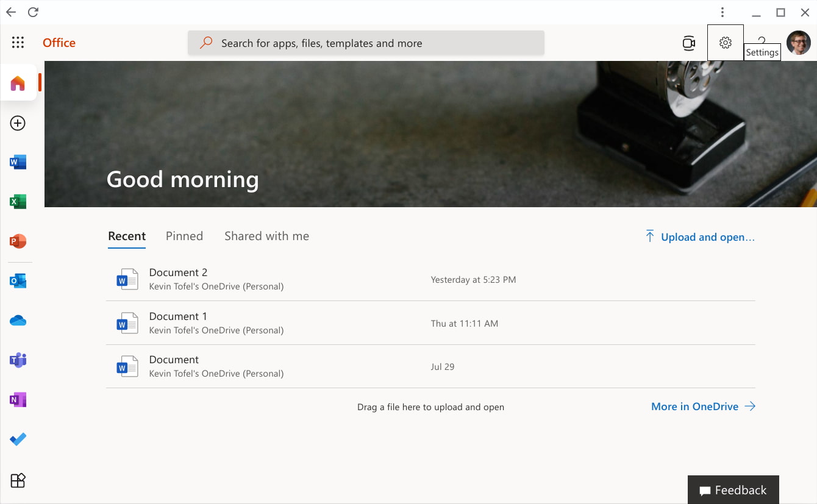Open Document 1 file name
The image size is (817, 504).
[x=178, y=316]
